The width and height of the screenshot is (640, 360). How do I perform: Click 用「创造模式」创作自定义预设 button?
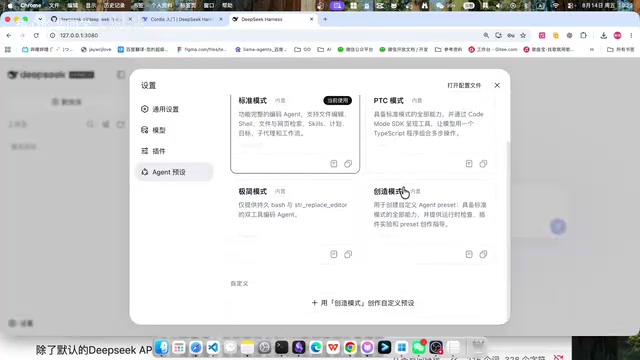363,303
